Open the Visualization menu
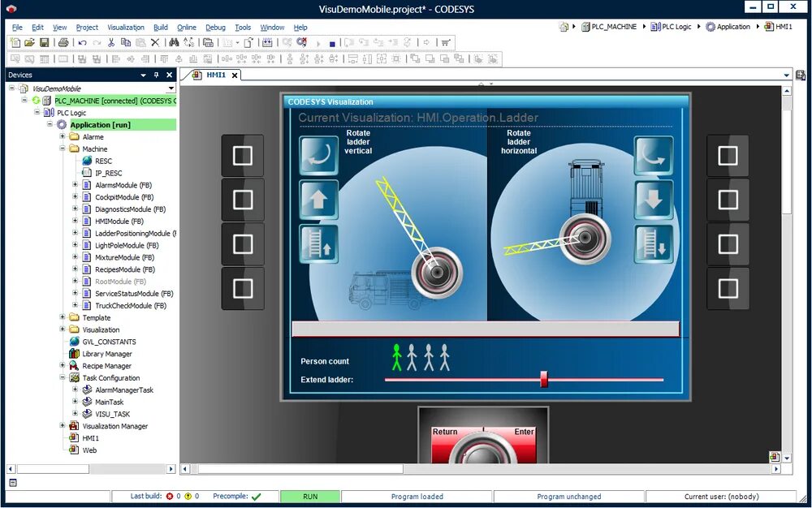 point(126,28)
